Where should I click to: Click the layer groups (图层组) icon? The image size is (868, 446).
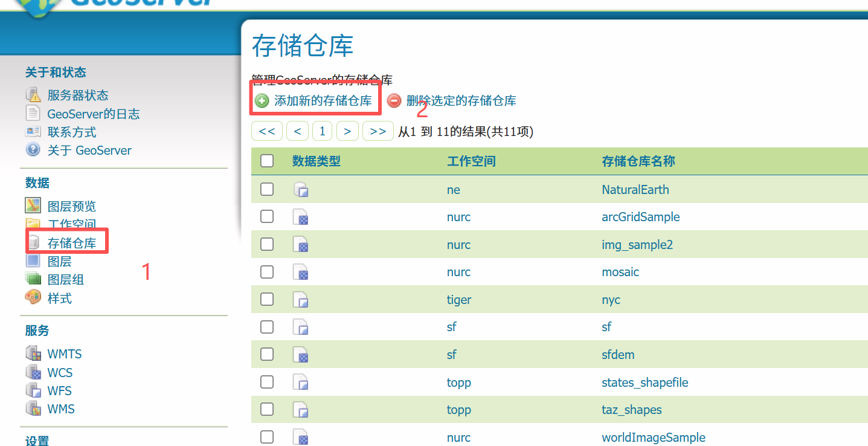point(33,279)
